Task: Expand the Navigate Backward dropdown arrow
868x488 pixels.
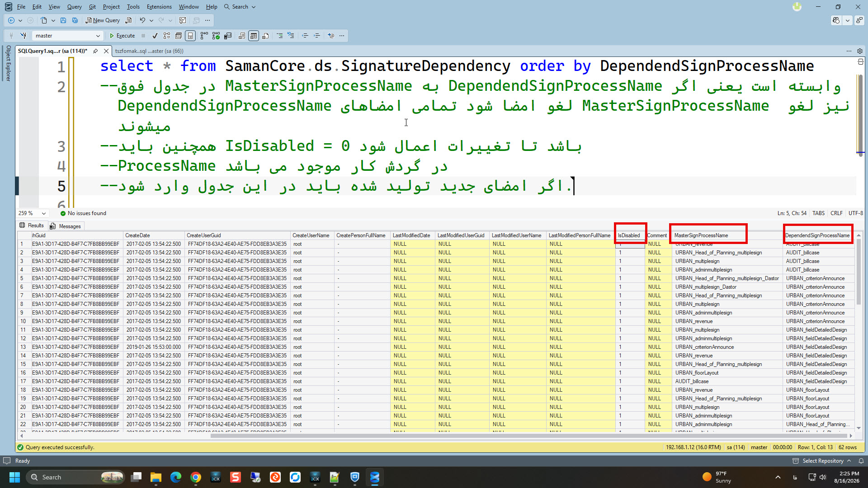Action: (20, 20)
